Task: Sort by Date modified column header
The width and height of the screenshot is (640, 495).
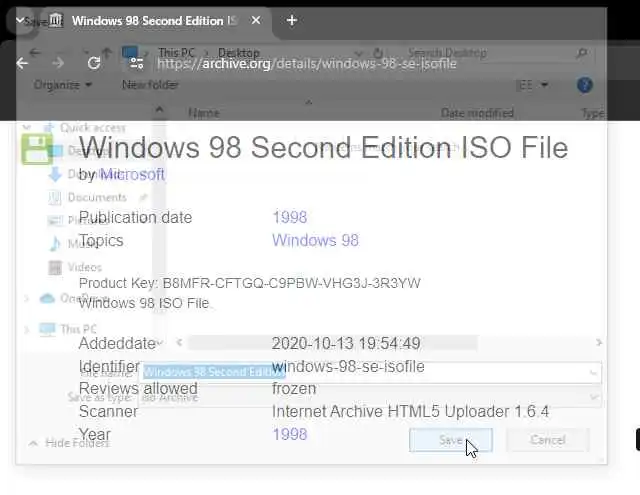Action: click(477, 113)
